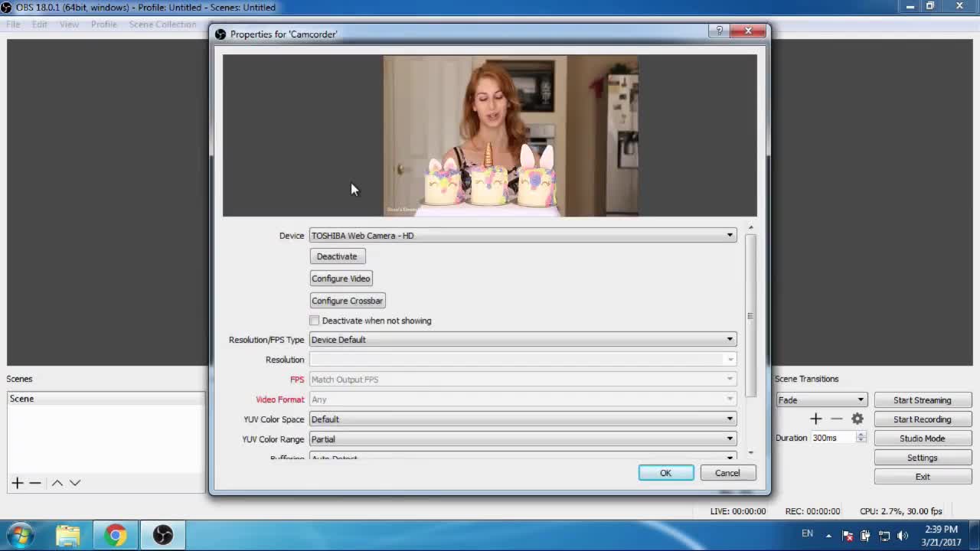Click 'REC: 00:00:00' status text
980x551 pixels.
coord(812,511)
